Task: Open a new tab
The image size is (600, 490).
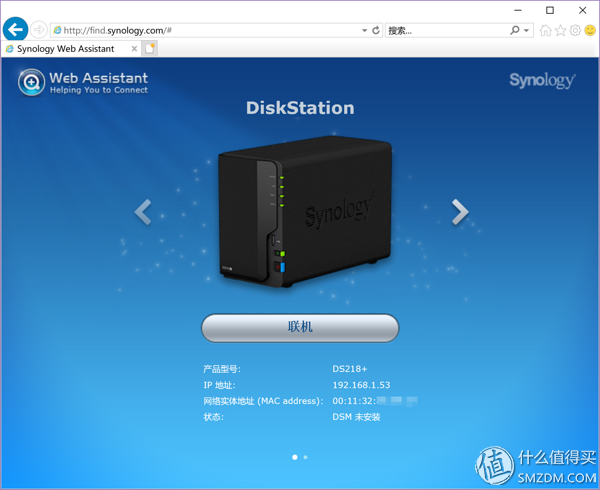Action: tap(150, 49)
